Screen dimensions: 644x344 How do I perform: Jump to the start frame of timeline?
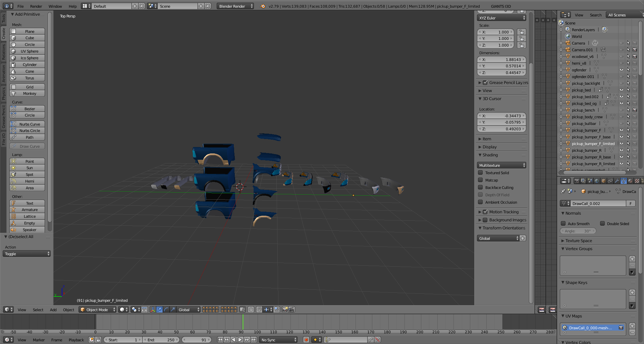(220, 340)
